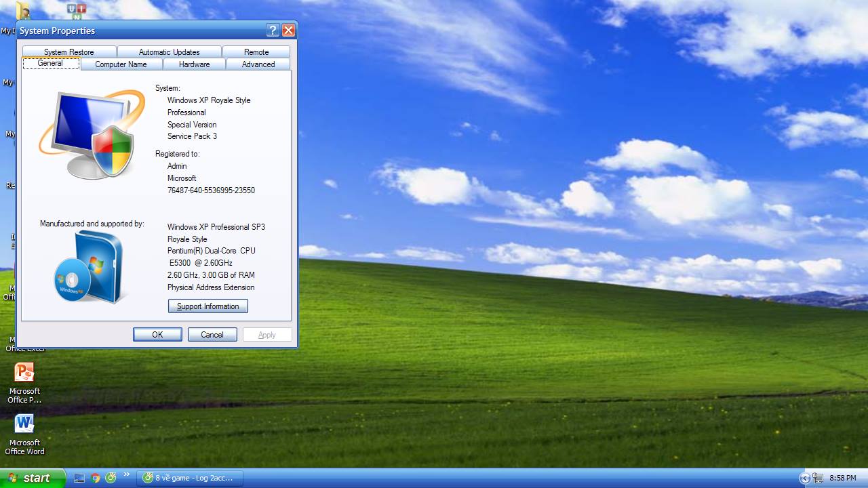Open the Microsoft Office Word desktop icon
Screen dimensions: 868x488
click(24, 434)
